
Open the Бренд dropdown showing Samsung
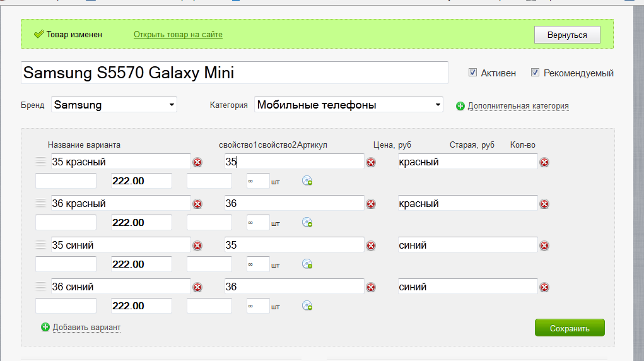coord(114,104)
